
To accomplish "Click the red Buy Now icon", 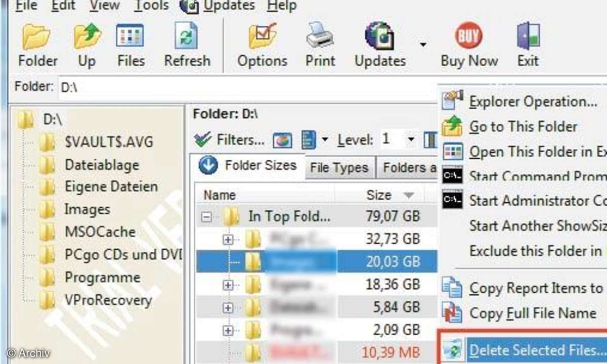I will click(468, 36).
